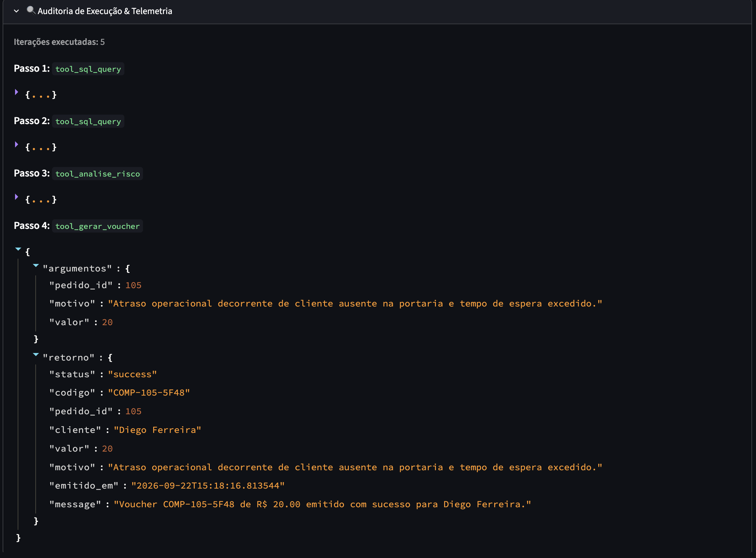
Task: Click the "emitido_em" key
Action: 84,486
